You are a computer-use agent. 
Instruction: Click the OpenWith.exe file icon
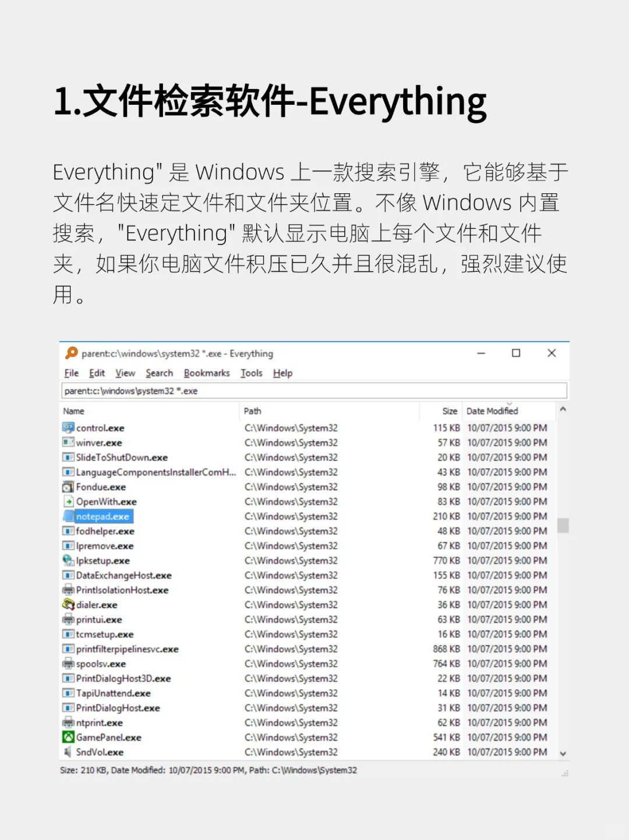click(68, 501)
